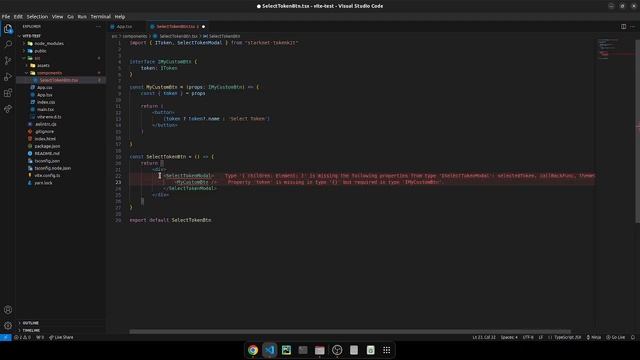The height and width of the screenshot is (360, 640).
Task: Click the horizontal editor scrollbar
Action: [350, 331]
